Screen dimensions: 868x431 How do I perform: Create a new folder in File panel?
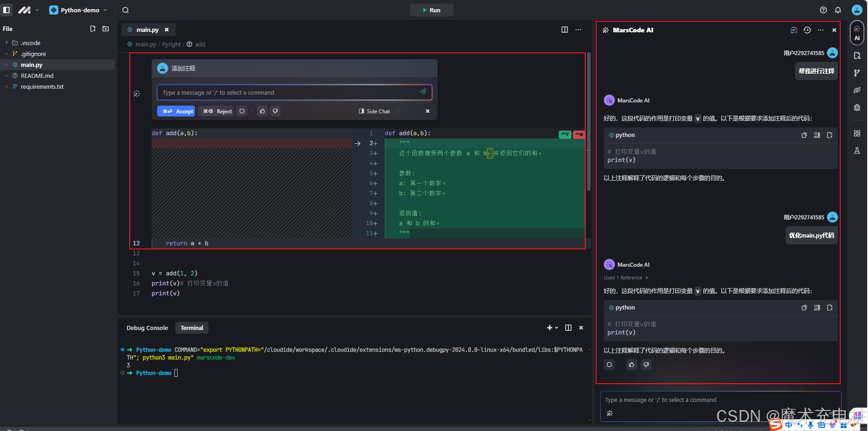click(106, 29)
